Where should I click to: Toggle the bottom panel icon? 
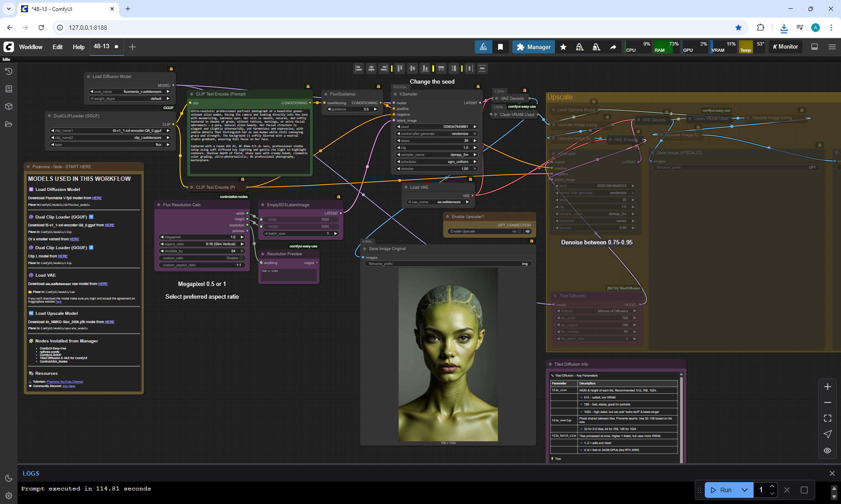click(x=815, y=47)
